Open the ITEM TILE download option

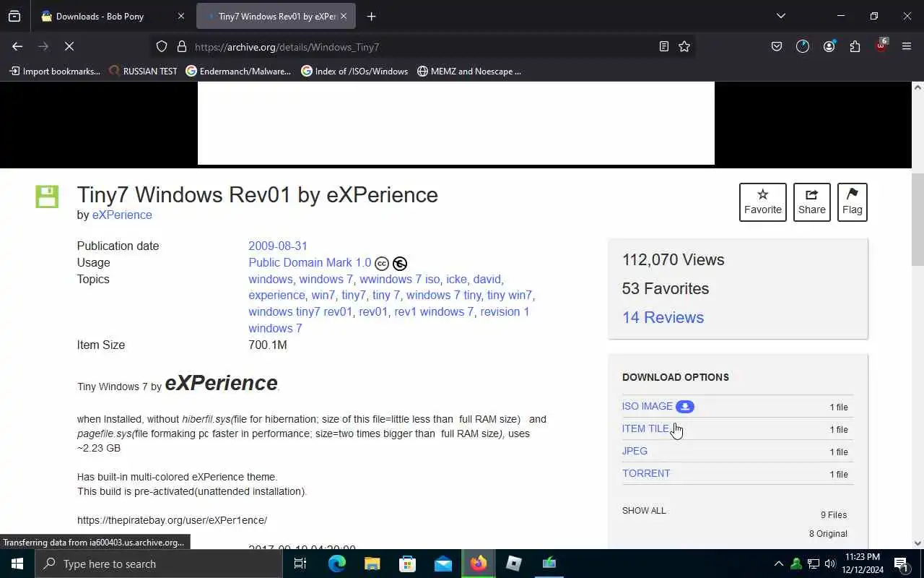click(x=645, y=428)
